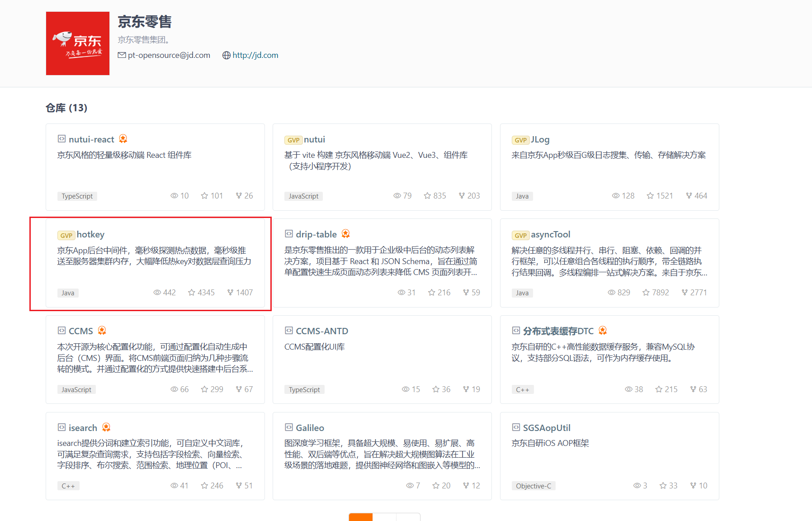Click the fork icon on the drip-table card
812x521 pixels.
[466, 293]
